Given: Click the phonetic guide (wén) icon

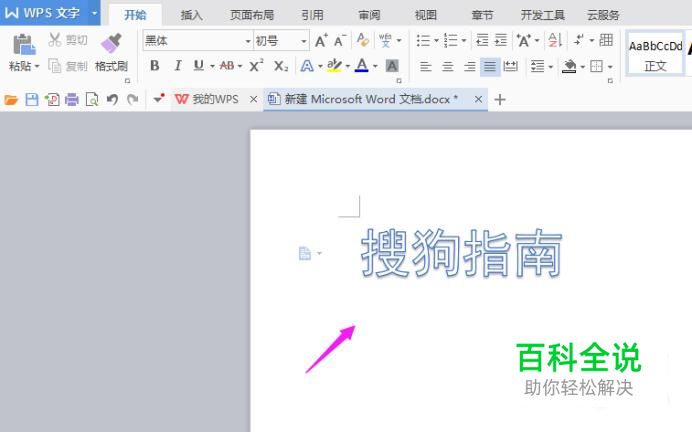Looking at the screenshot, I should [385, 40].
